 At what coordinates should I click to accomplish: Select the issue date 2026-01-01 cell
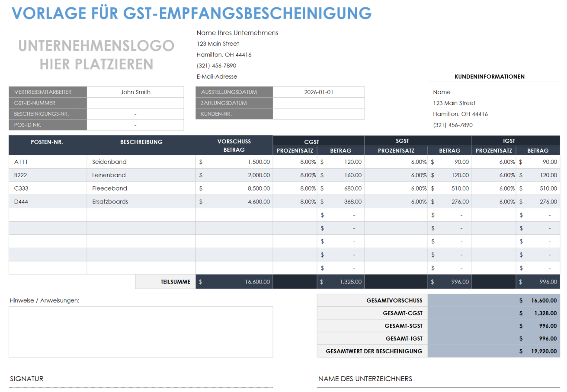[x=319, y=92]
